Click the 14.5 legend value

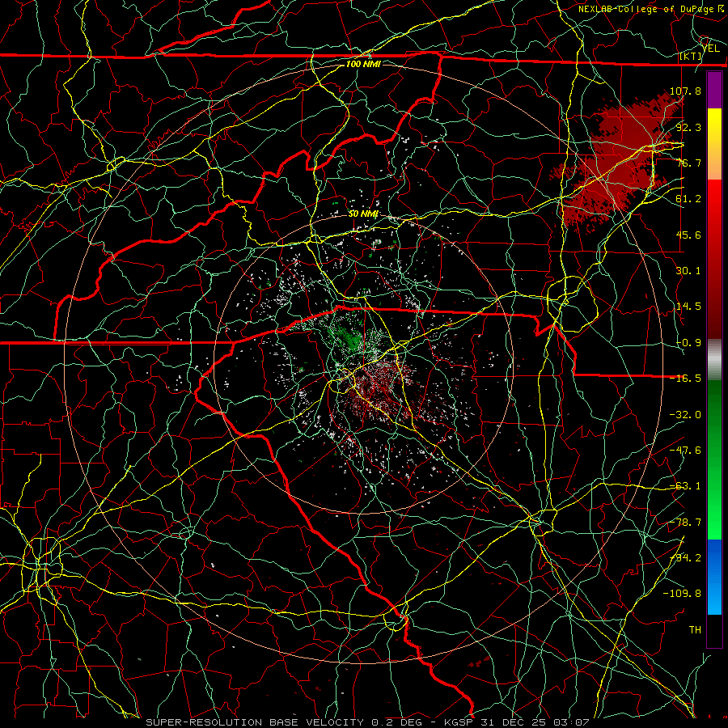(688, 307)
